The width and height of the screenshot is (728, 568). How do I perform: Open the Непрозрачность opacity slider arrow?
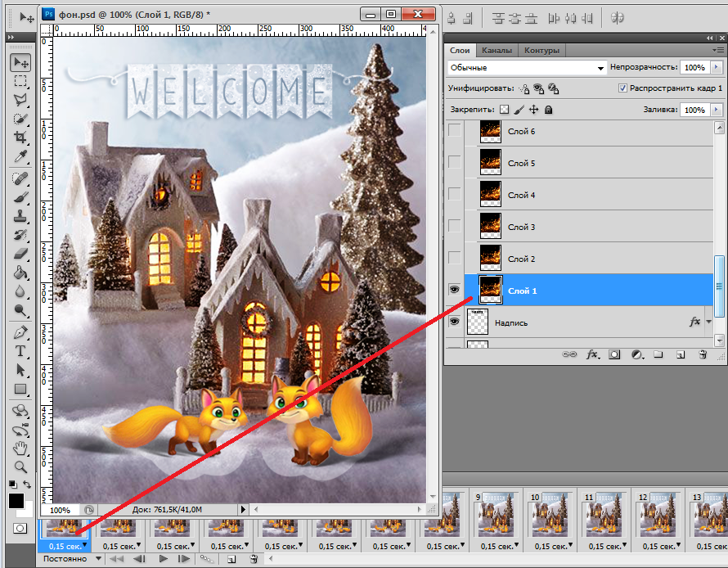(717, 67)
